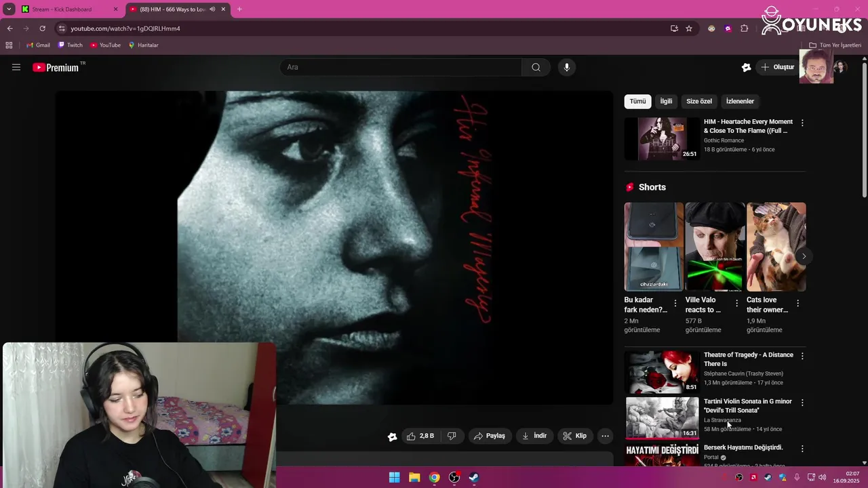868x488 pixels.
Task: Go back with the browser back arrow
Action: point(9,28)
